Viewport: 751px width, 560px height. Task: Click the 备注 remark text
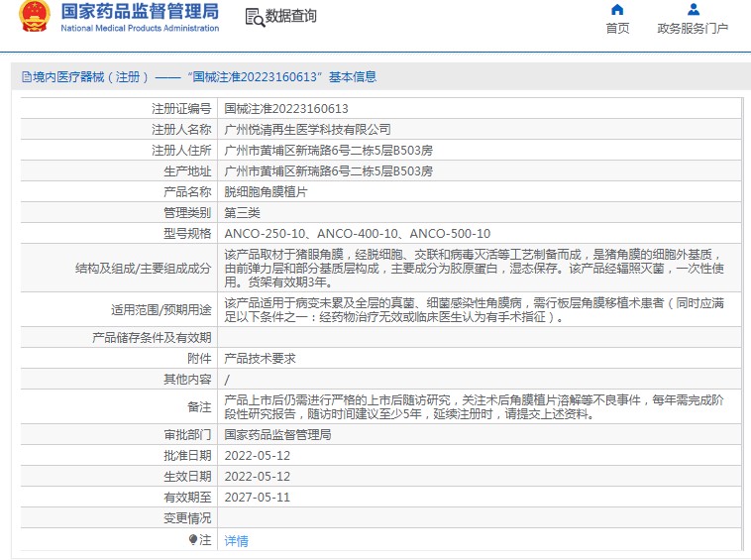(x=475, y=407)
